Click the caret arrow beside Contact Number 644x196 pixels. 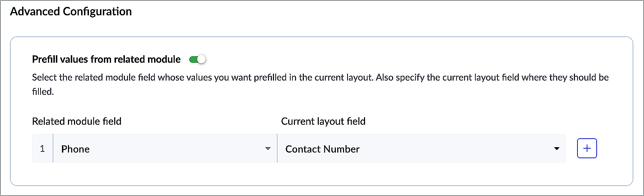[x=557, y=149]
